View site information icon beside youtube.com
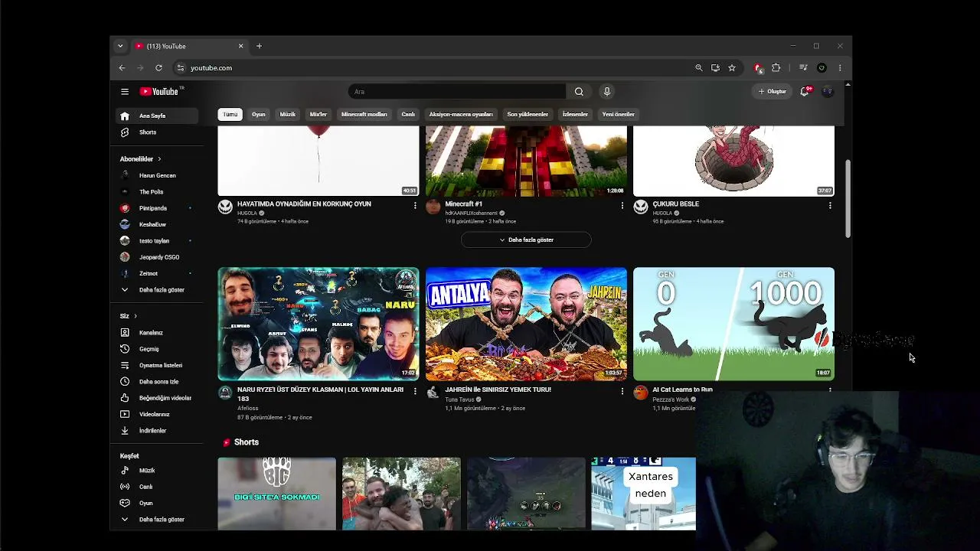Viewport: 980px width, 551px height. (181, 68)
